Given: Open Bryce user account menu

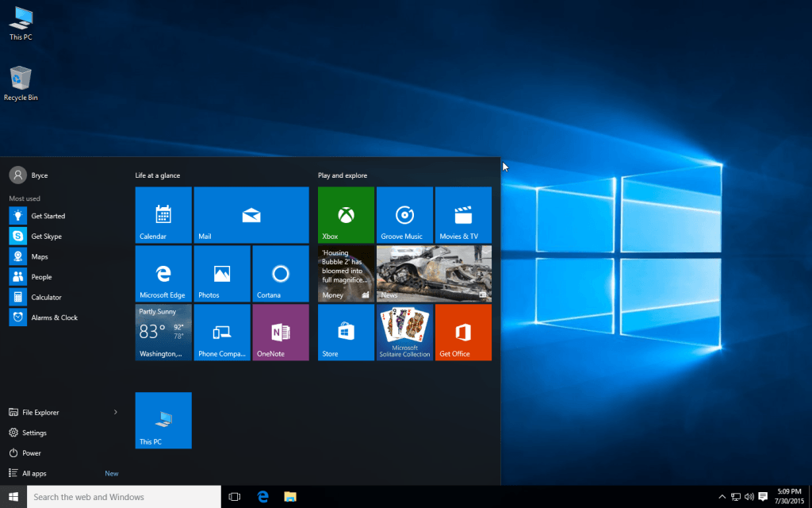Looking at the screenshot, I should point(29,175).
